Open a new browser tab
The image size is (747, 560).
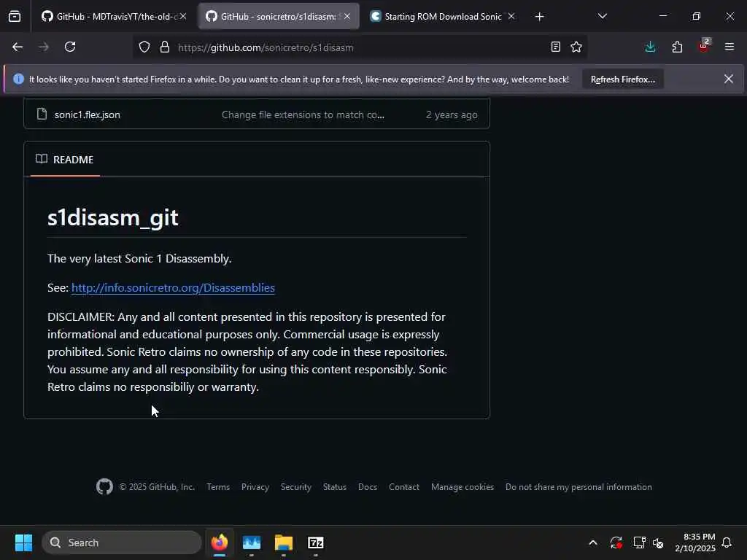coord(539,17)
